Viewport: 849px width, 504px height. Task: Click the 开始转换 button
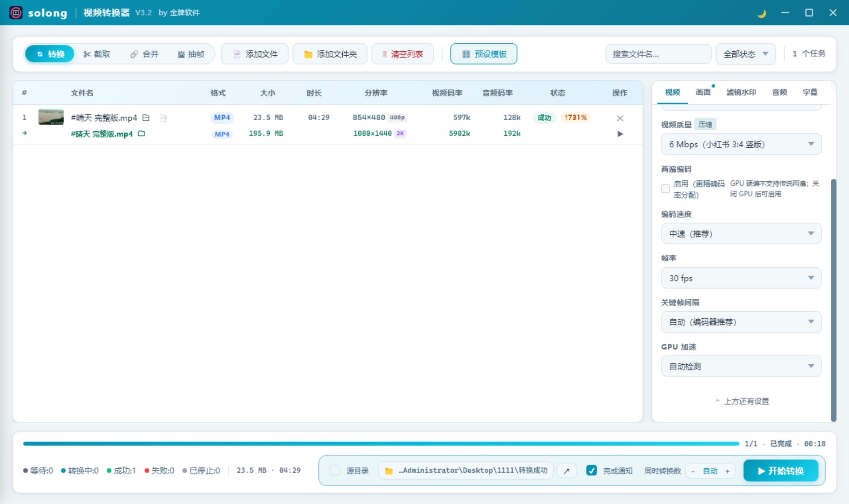[781, 471]
